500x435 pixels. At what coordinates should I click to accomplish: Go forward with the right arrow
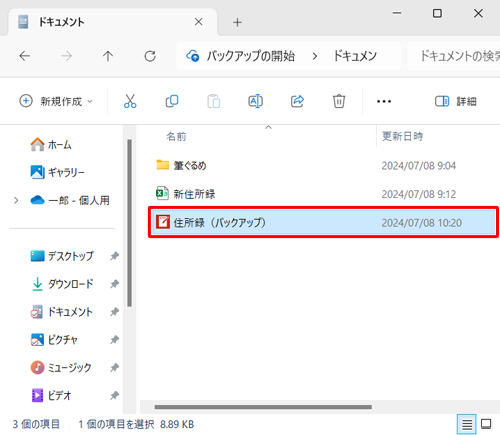click(x=67, y=56)
